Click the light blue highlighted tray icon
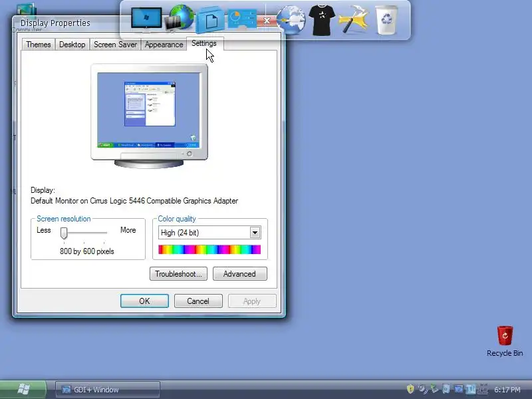This screenshot has height=399, width=532. pos(471,389)
